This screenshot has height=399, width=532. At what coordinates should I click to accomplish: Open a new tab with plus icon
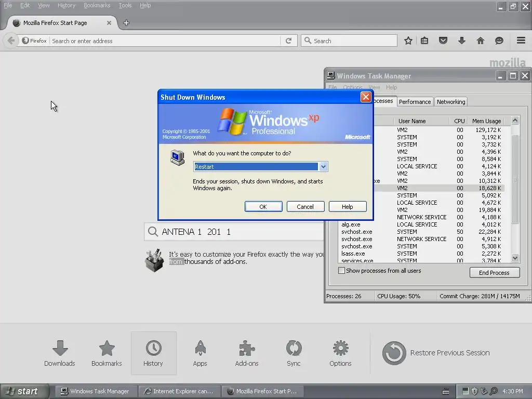click(x=126, y=23)
